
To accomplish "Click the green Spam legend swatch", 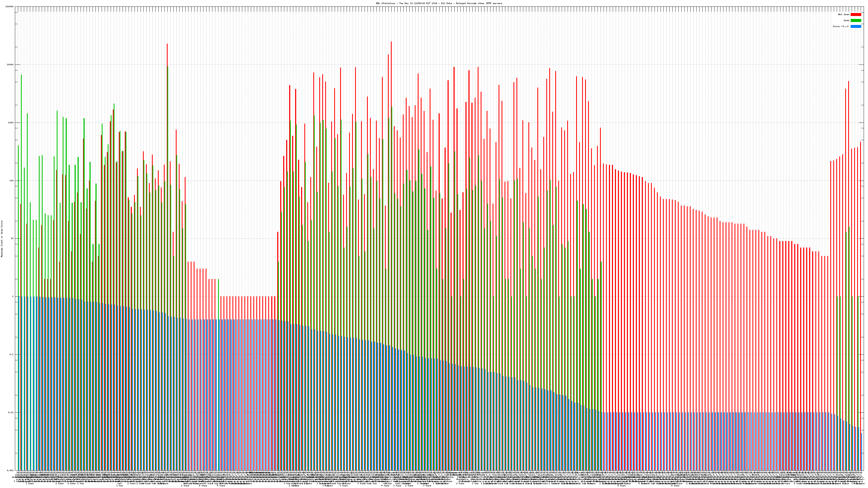I will pyautogui.click(x=856, y=21).
